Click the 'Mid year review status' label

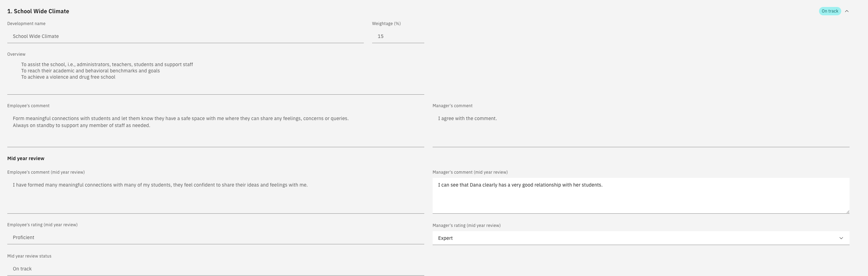[29, 256]
